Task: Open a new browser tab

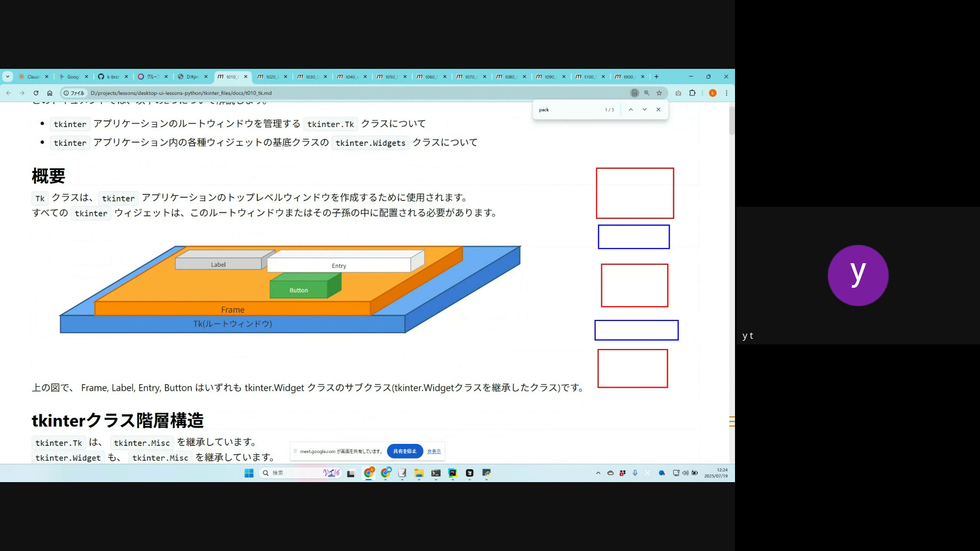Action: coord(656,77)
